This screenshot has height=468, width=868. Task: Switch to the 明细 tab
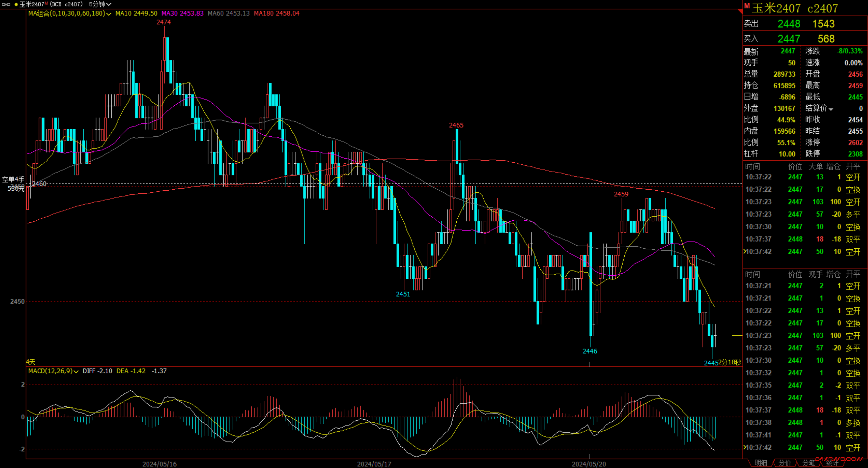pyautogui.click(x=760, y=463)
